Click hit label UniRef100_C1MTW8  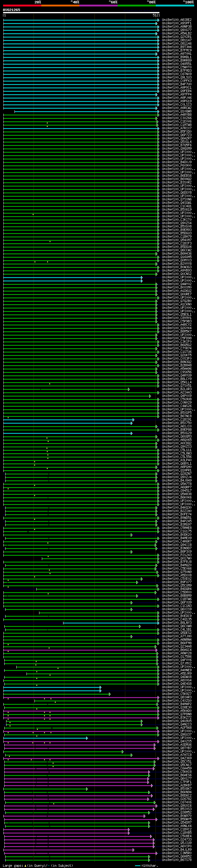(x=177, y=125)
